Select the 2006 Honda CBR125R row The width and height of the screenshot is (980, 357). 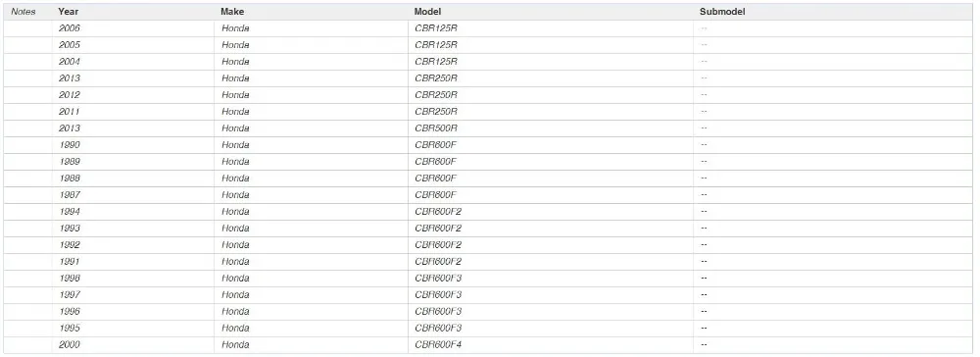(x=488, y=28)
